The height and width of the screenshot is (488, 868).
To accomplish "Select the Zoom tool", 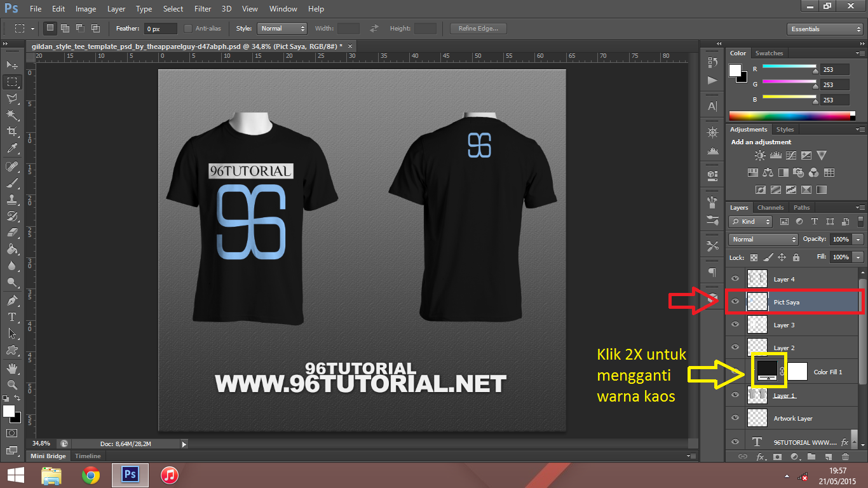I will pos(12,385).
